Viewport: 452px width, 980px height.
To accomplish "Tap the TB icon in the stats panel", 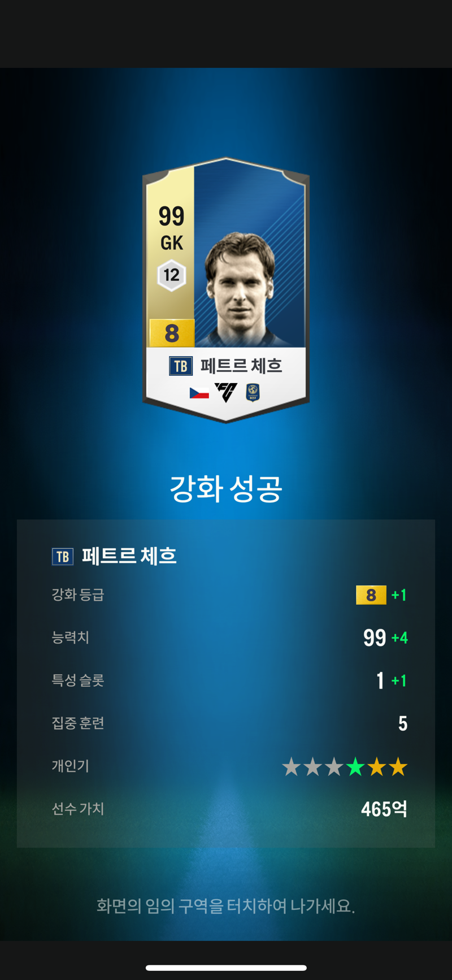I will coord(63,557).
